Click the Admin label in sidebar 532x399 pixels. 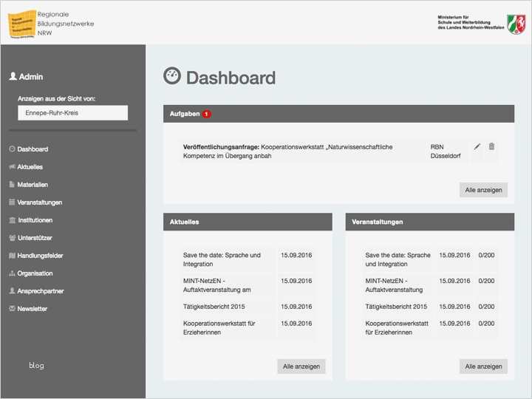31,77
